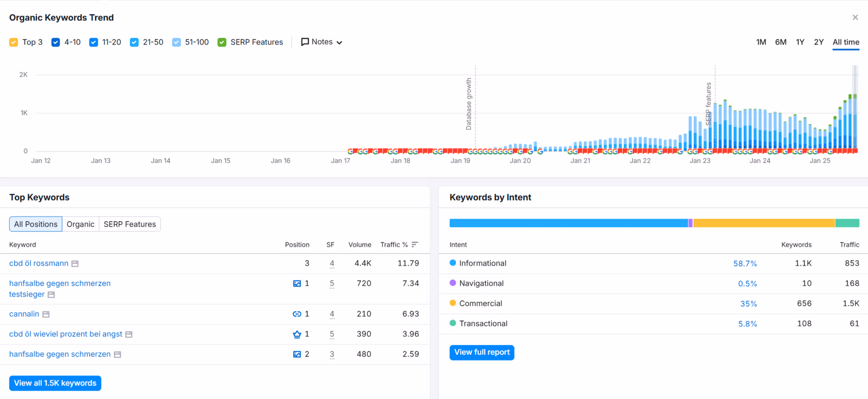Click the Notes speech bubble icon

(x=305, y=42)
